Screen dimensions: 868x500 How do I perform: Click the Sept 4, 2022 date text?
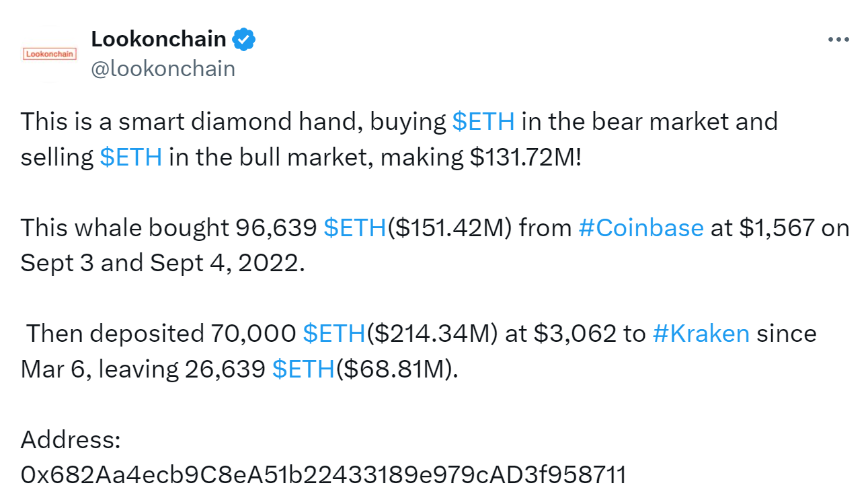click(x=227, y=262)
